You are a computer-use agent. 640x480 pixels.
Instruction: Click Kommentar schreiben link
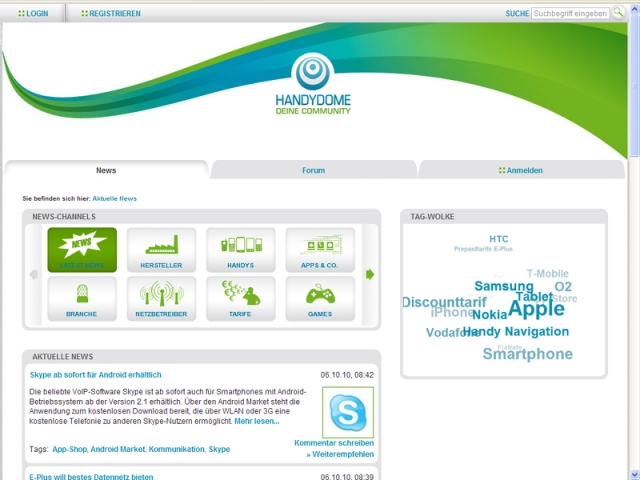pyautogui.click(x=334, y=443)
